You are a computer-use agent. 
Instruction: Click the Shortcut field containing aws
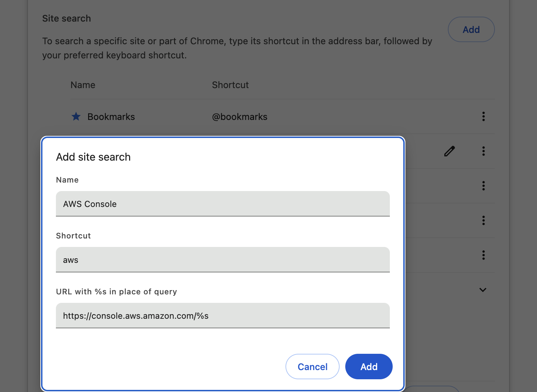click(223, 260)
